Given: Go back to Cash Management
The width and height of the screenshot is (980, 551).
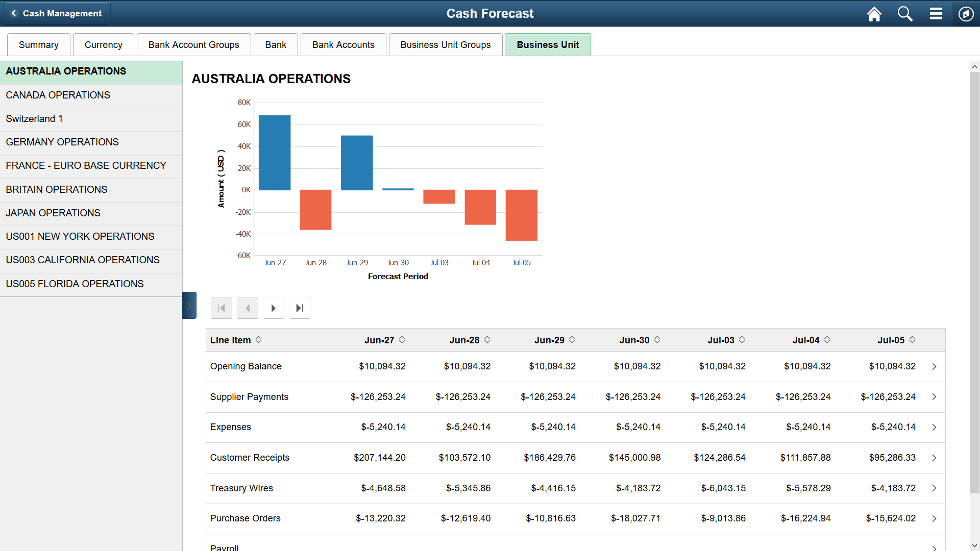Looking at the screenshot, I should point(56,13).
